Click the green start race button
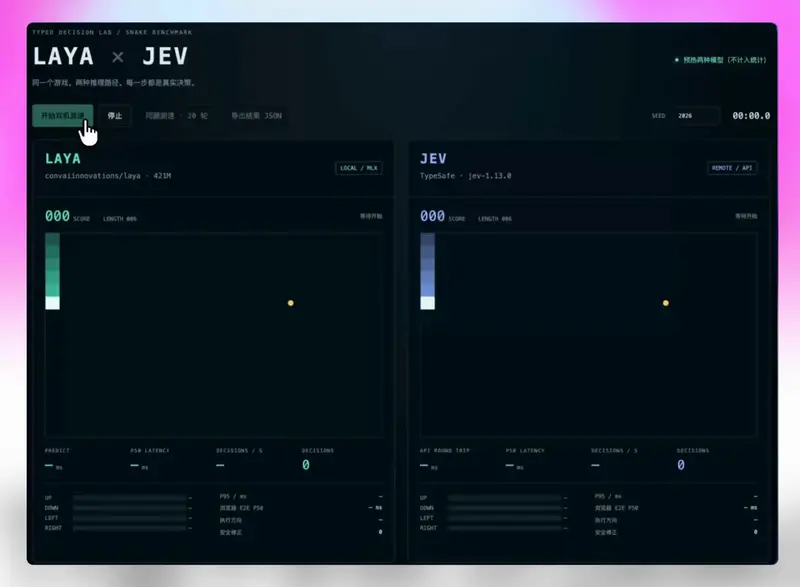This screenshot has width=800, height=587. (x=63, y=116)
